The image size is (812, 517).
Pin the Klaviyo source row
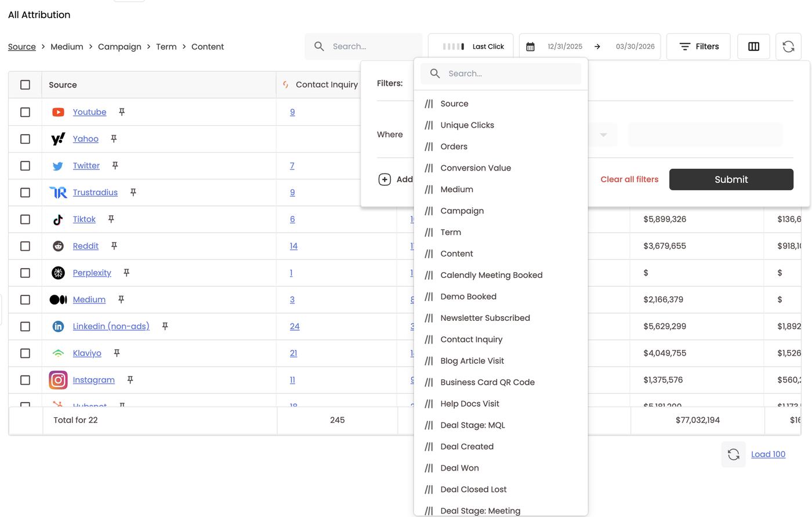point(117,353)
